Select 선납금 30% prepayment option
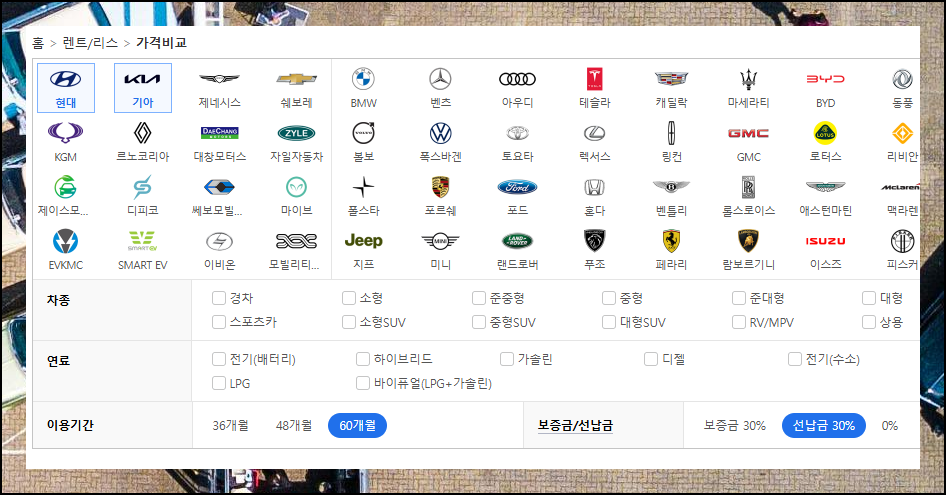Viewport: 946px width, 495px height. click(x=824, y=426)
